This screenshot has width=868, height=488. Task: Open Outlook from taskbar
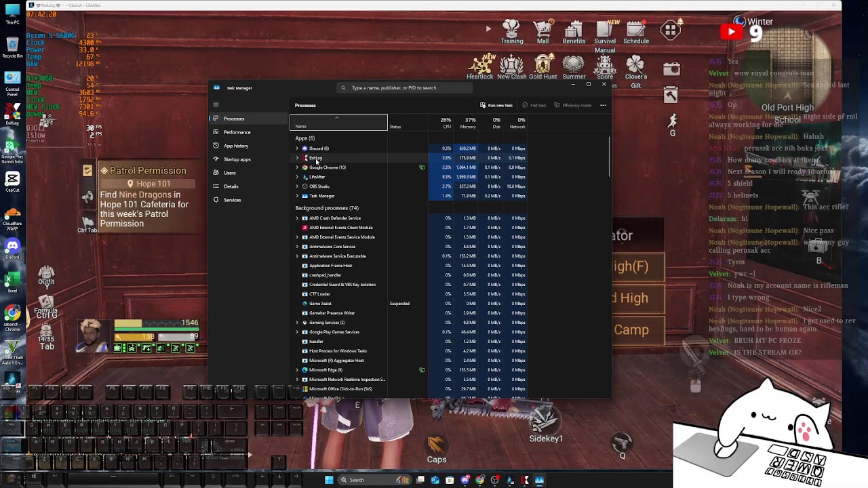pyautogui.click(x=435, y=480)
